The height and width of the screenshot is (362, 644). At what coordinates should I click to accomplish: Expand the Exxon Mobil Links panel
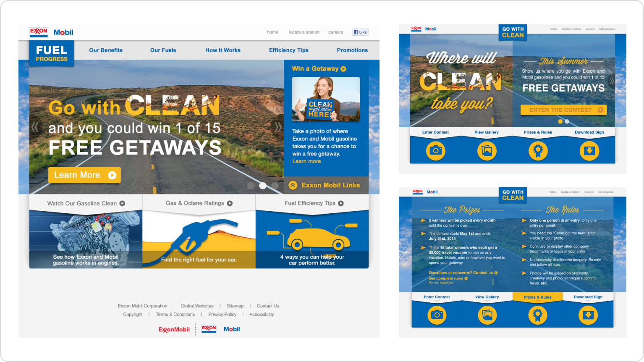[x=326, y=185]
